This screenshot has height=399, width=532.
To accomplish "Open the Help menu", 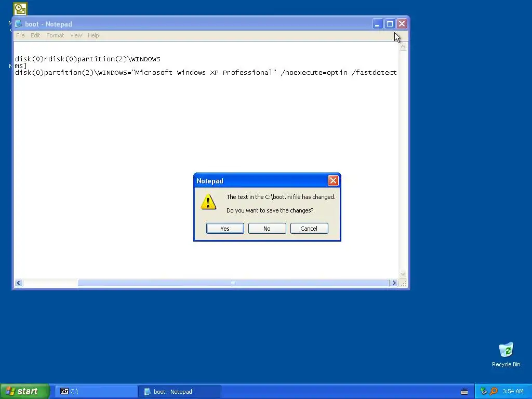I will tap(94, 35).
